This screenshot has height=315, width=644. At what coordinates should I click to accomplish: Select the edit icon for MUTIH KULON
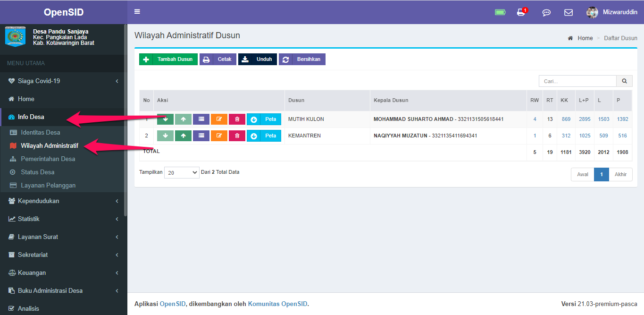pos(219,119)
